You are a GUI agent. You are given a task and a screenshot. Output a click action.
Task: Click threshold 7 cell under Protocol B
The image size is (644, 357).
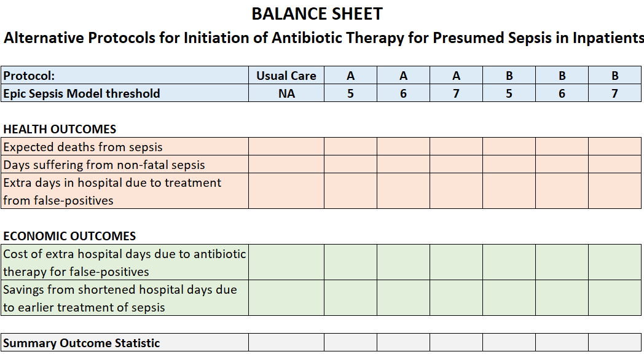pyautogui.click(x=615, y=93)
